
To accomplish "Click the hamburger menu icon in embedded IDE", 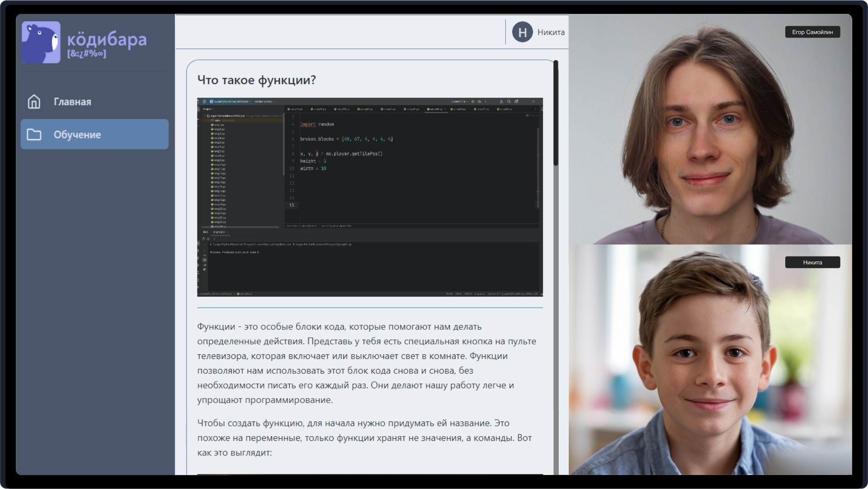I will 204,101.
